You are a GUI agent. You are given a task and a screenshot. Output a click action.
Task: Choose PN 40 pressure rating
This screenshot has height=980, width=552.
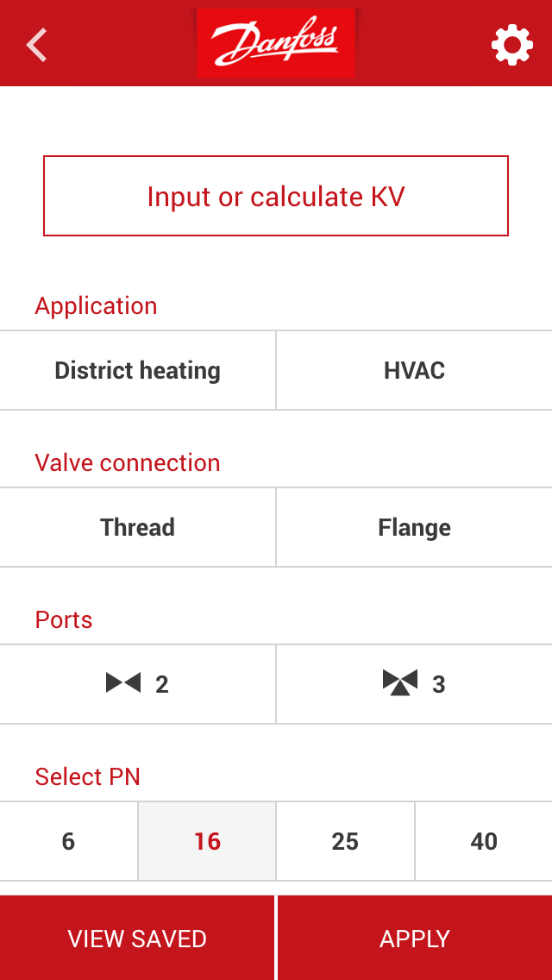pos(483,841)
